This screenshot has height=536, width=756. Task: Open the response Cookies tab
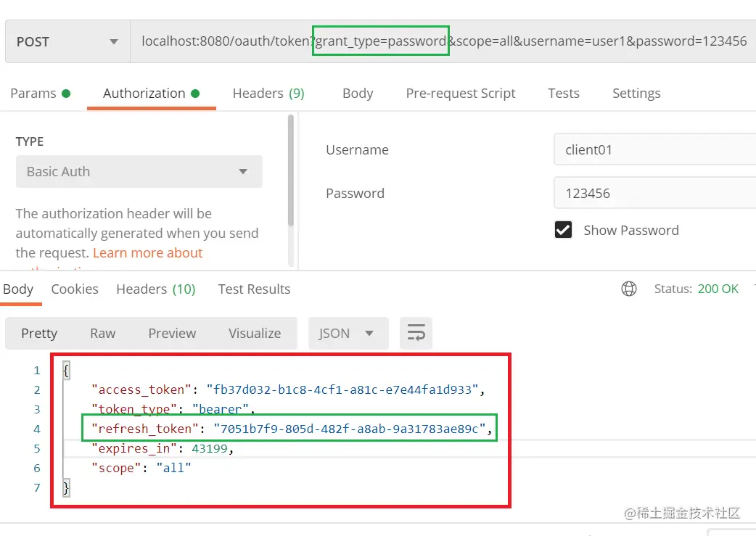75,289
